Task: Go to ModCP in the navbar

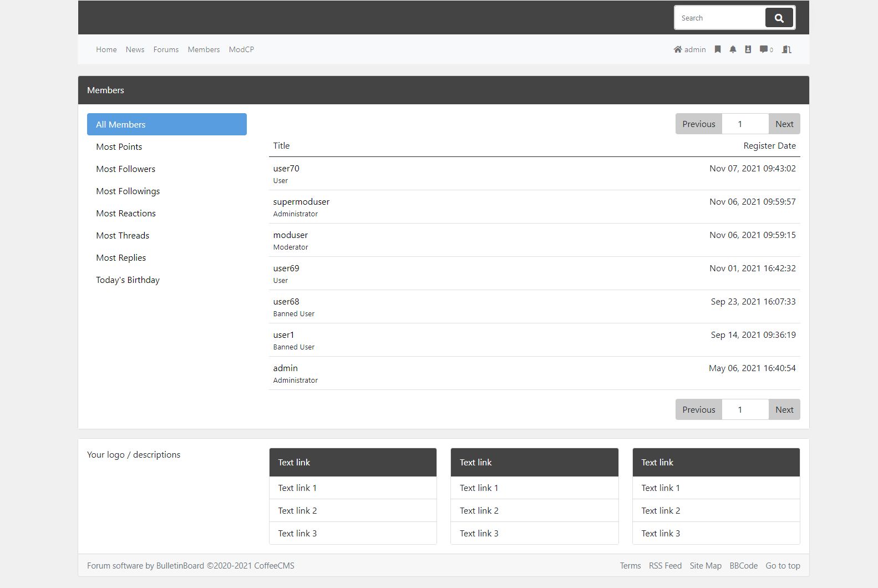Action: 241,49
